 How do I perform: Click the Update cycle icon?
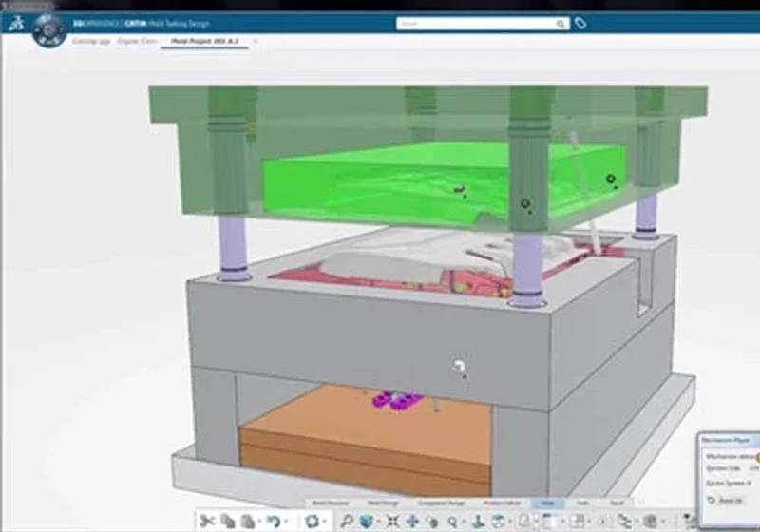pos(313,522)
